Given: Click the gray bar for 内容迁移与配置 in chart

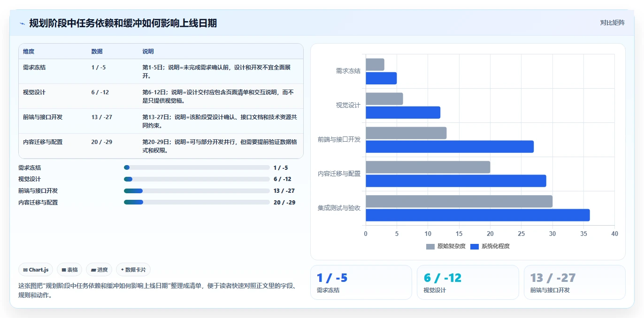Looking at the screenshot, I should tap(428, 167).
